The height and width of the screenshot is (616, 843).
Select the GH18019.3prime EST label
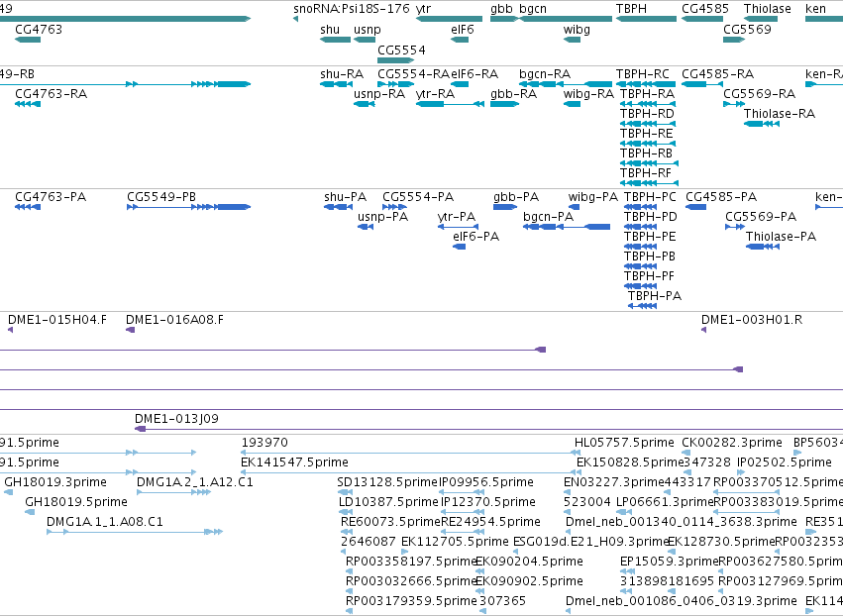[55, 482]
